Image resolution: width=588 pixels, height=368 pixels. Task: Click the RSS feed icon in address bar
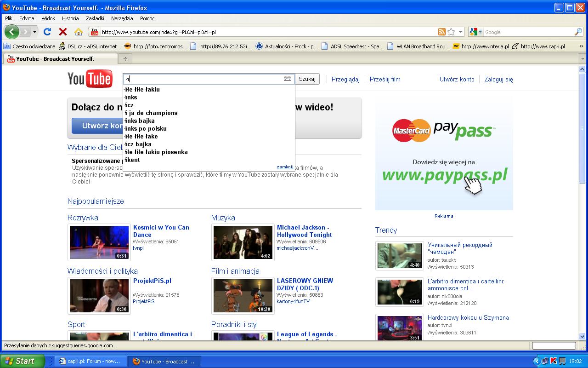(x=441, y=32)
